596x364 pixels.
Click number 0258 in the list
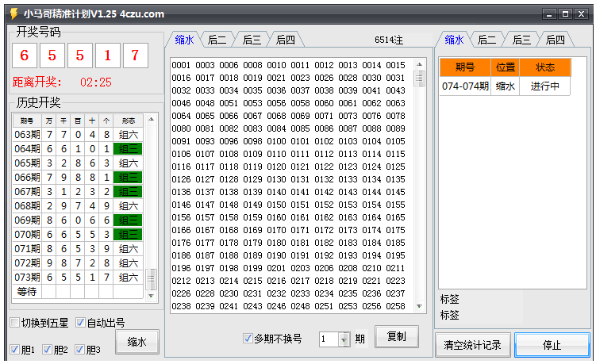coord(395,306)
